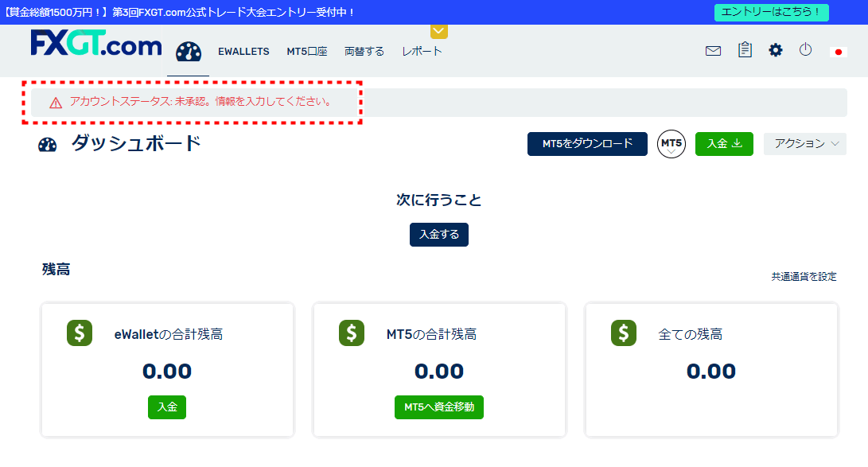Click the account status unapproved alert message
868x467 pixels.
200,102
